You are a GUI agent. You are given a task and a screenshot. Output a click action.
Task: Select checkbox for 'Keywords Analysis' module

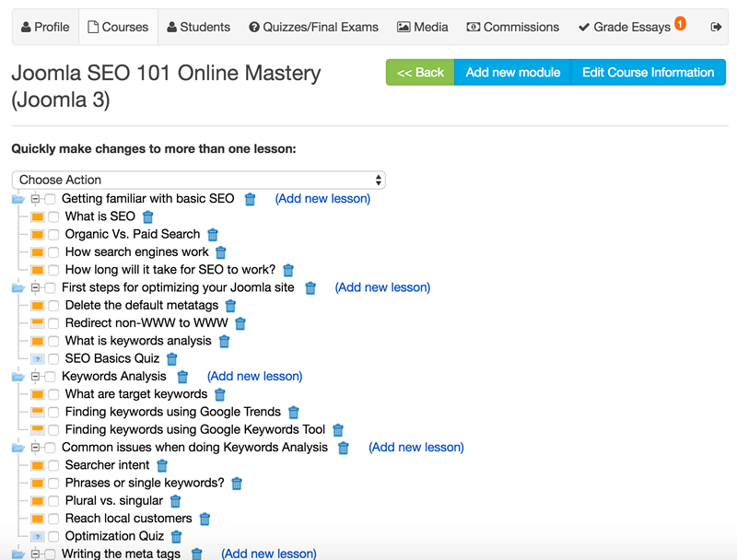click(50, 377)
